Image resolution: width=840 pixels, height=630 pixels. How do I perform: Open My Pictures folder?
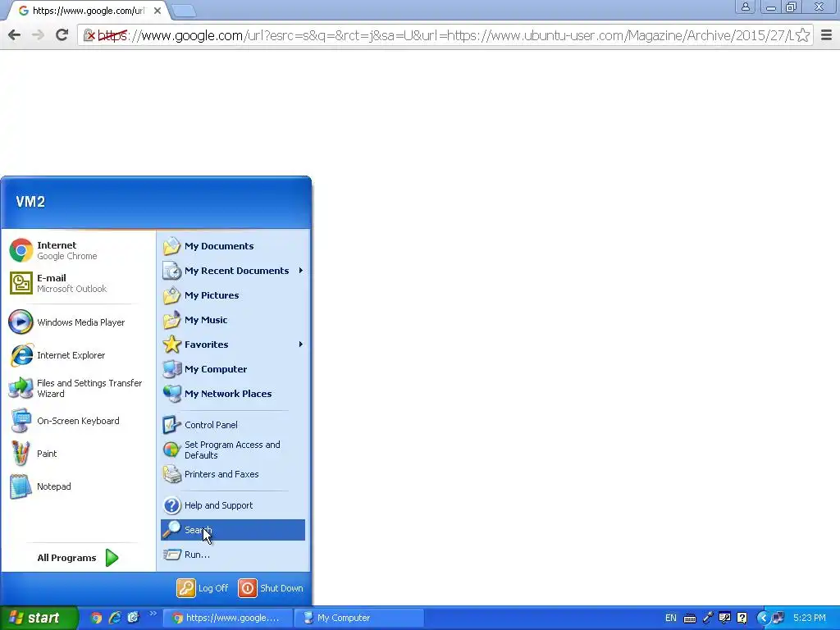click(233, 295)
